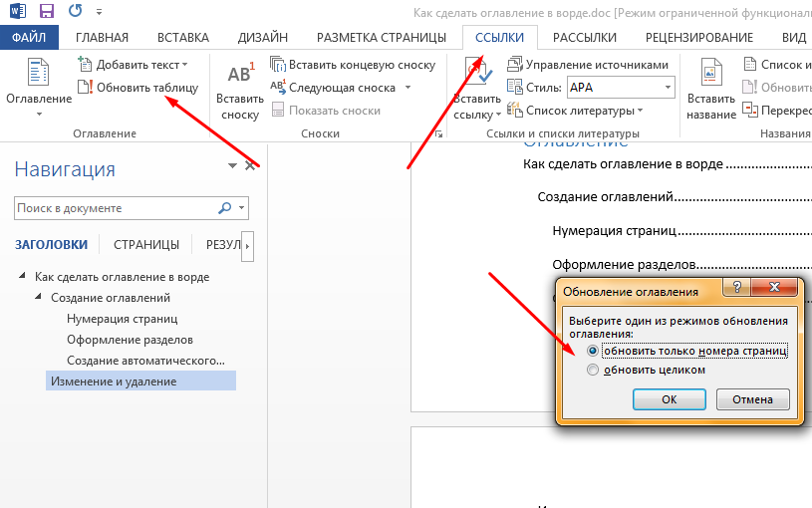Open the Стиль APA combo box

click(621, 88)
